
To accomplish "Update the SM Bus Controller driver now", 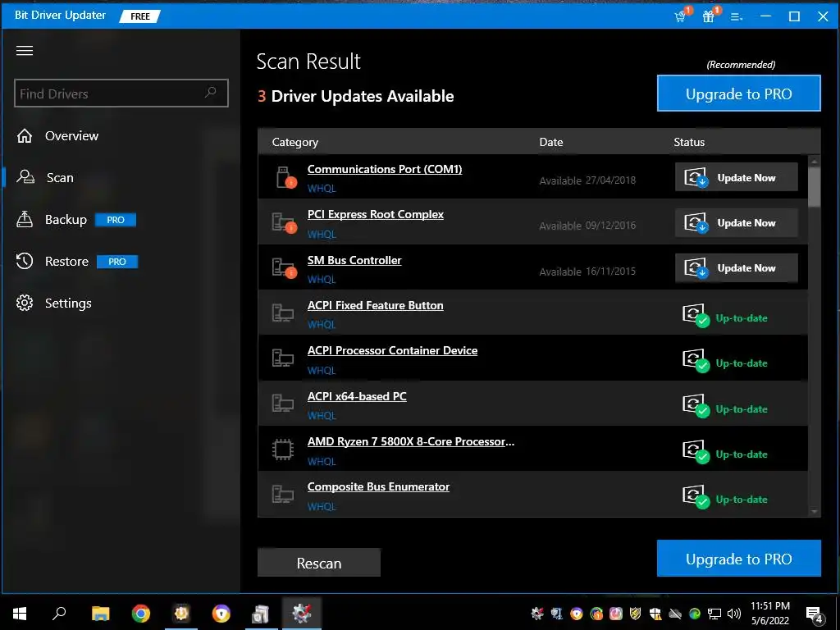I will tap(736, 268).
